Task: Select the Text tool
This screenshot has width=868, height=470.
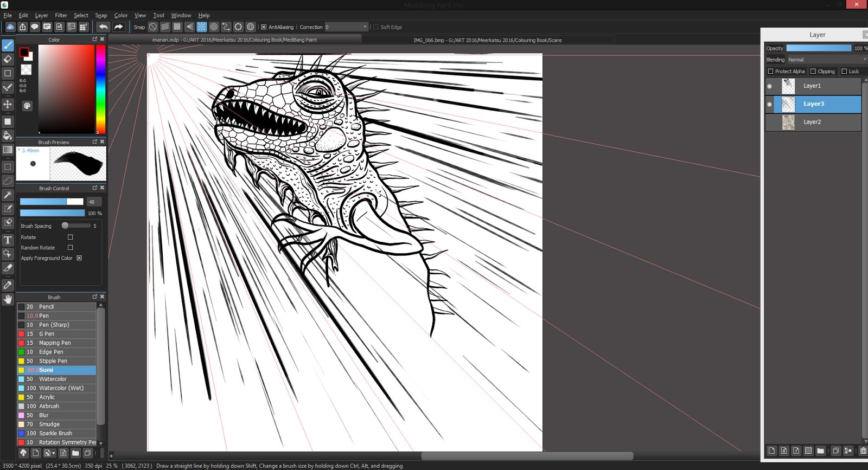Action: [8, 240]
